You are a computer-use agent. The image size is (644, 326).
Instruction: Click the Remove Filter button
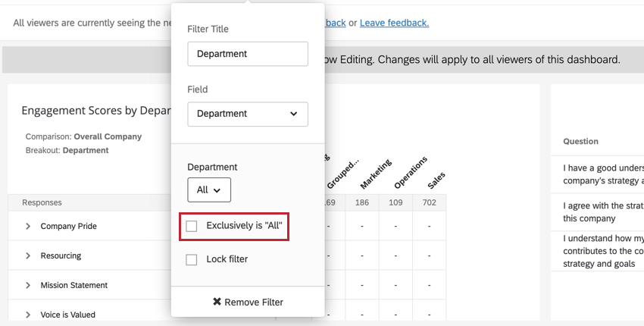pos(248,302)
